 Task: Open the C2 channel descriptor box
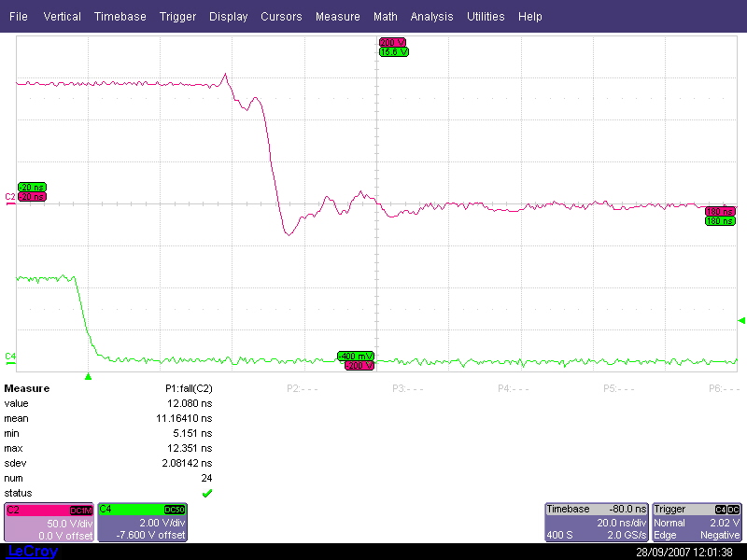pos(49,523)
